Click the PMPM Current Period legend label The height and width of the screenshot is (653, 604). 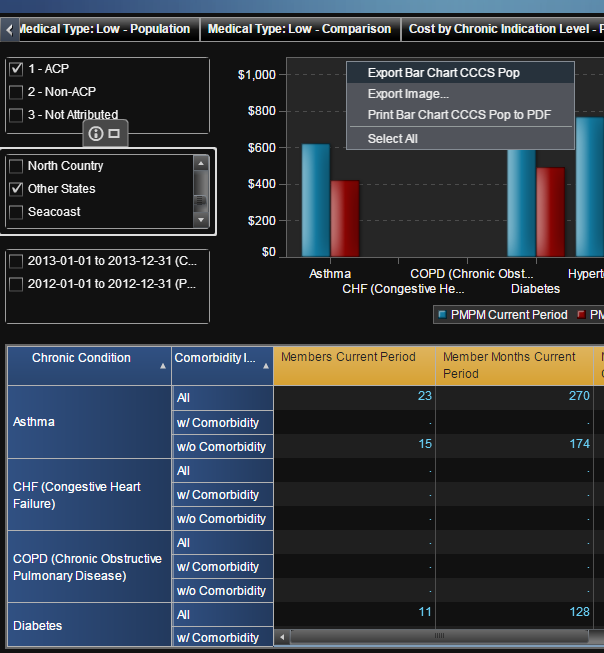point(509,314)
